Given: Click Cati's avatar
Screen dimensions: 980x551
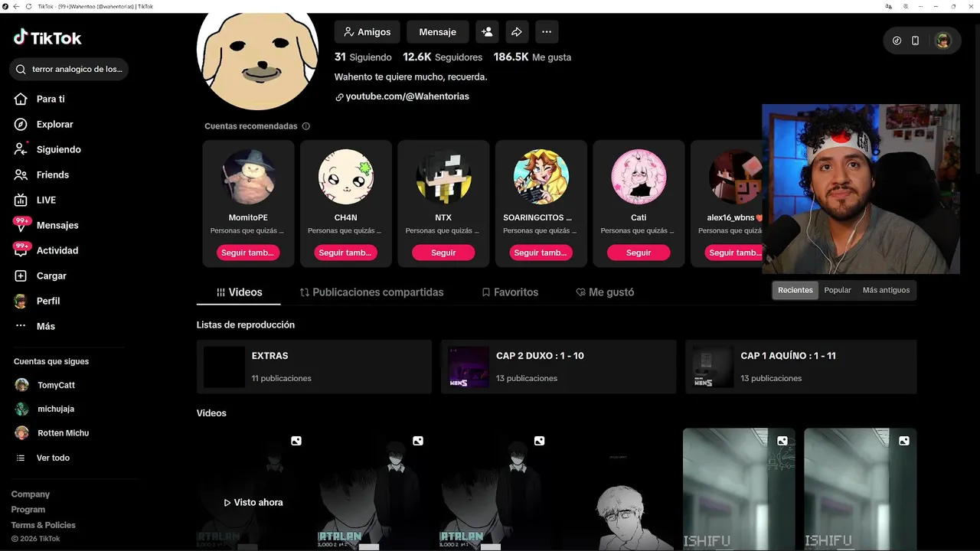Looking at the screenshot, I should (639, 177).
